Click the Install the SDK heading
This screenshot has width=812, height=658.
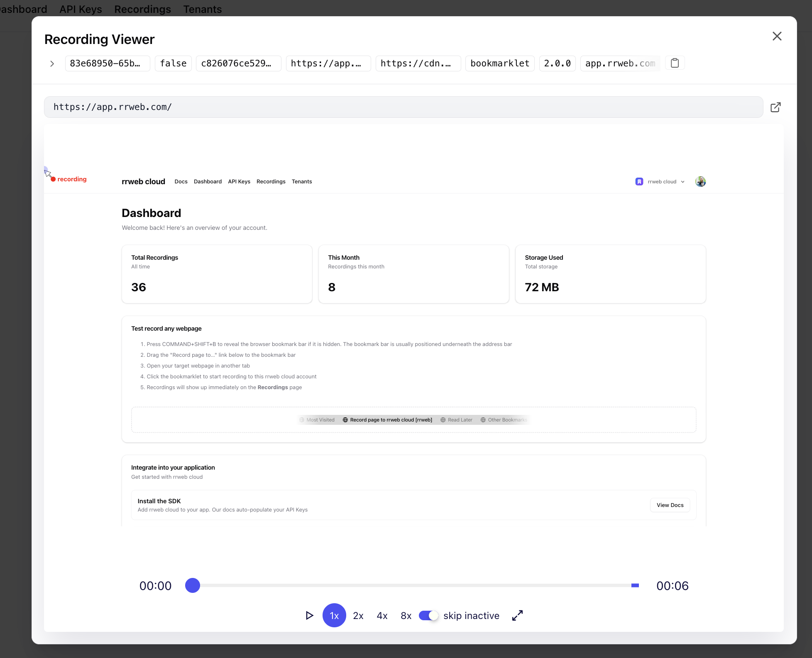click(159, 501)
